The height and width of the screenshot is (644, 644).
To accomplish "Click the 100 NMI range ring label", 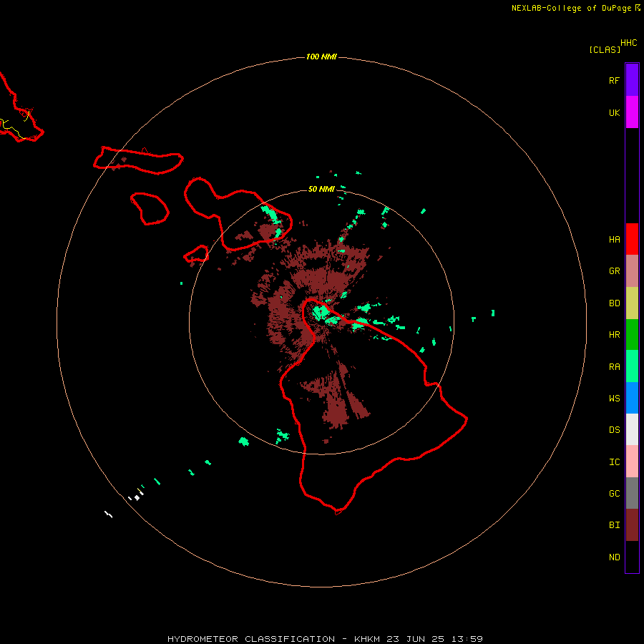I will [321, 57].
